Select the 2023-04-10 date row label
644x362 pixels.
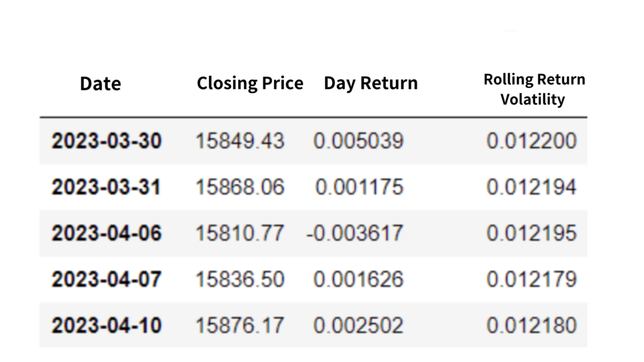106,326
